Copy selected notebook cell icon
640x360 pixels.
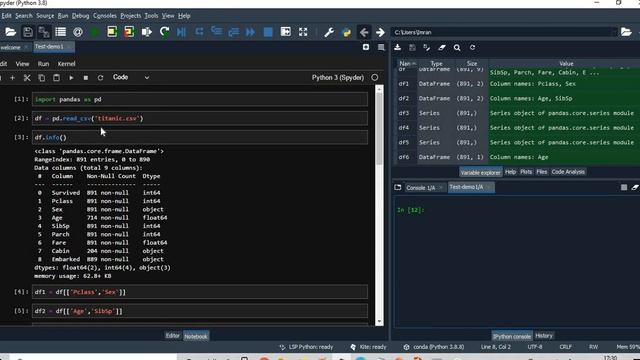[42, 78]
